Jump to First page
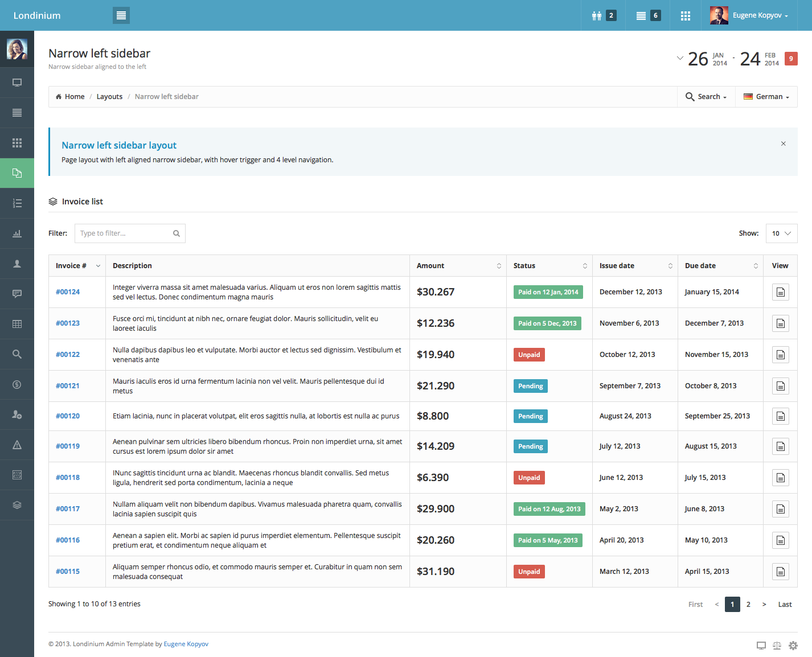This screenshot has height=657, width=812. pos(695,605)
